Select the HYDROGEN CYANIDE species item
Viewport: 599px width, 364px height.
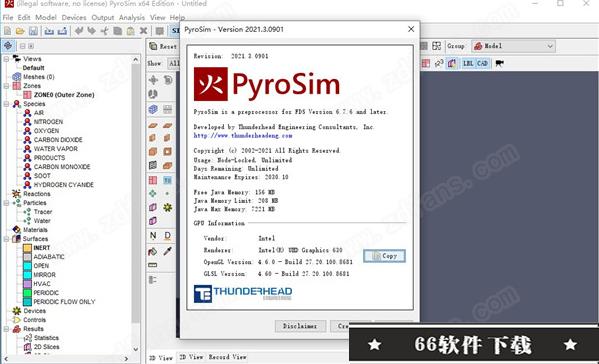click(x=63, y=185)
